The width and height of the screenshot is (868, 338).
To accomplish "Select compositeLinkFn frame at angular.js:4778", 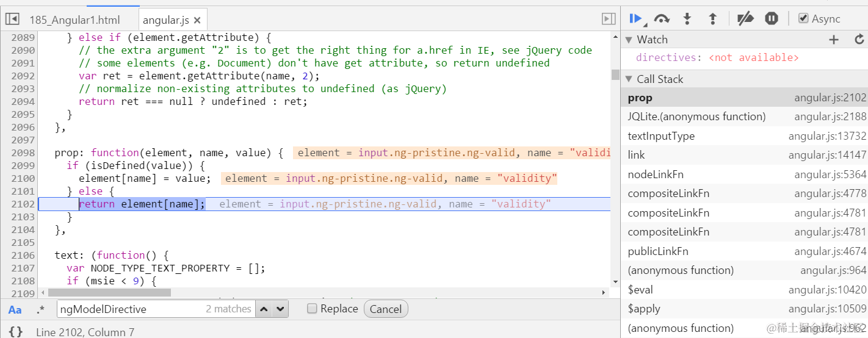I will (x=744, y=193).
